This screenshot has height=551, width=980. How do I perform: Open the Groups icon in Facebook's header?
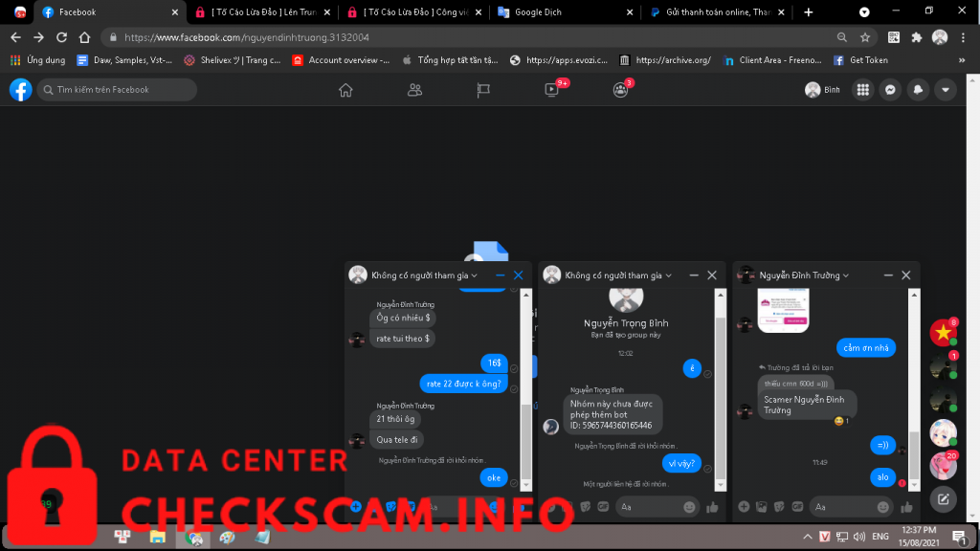[620, 90]
